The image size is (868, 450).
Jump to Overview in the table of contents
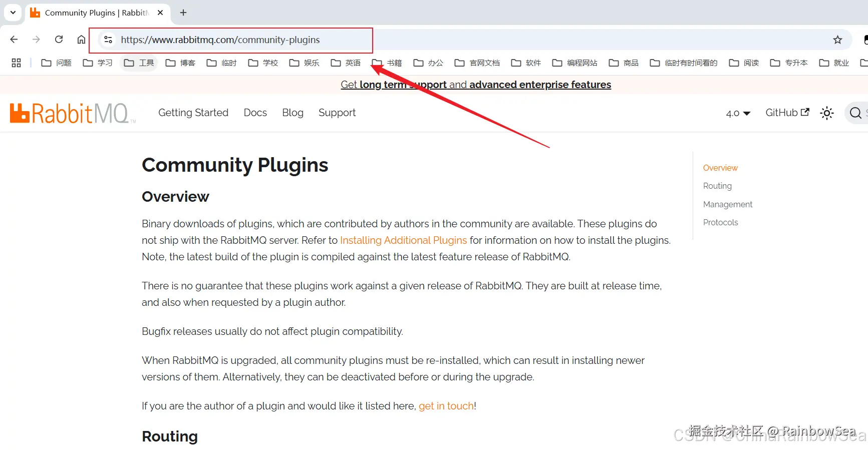720,168
